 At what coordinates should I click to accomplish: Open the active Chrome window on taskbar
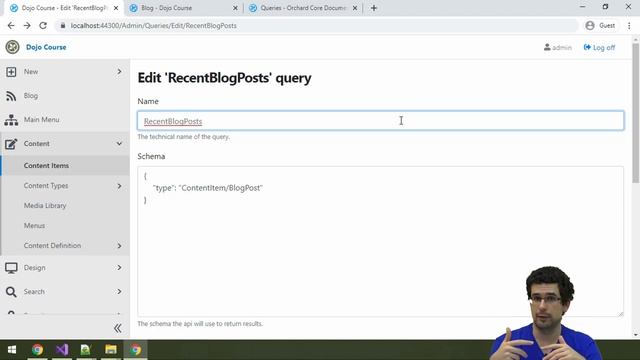coord(136,350)
